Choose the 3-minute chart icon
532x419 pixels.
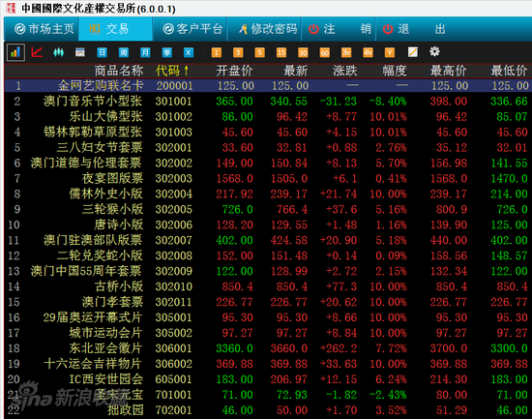(238, 52)
